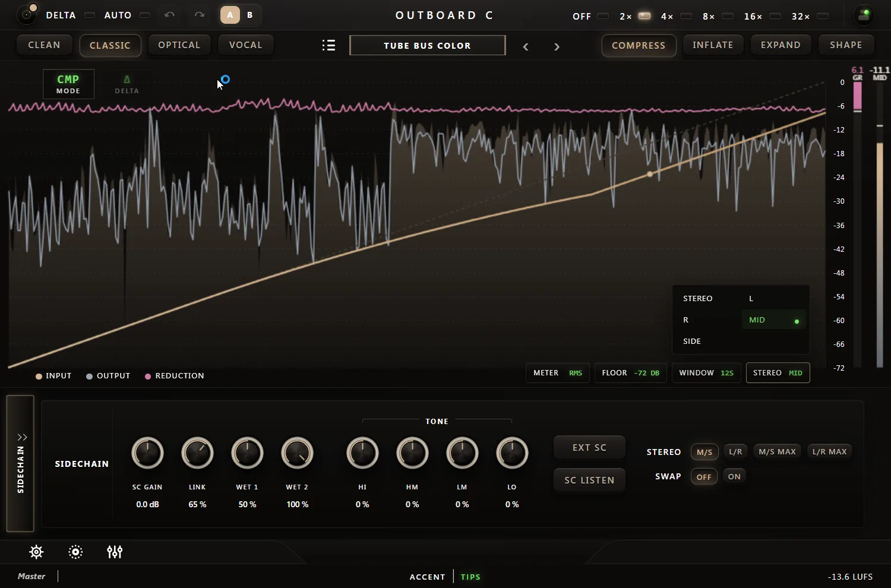Set stereo mode to M/S MAX
Screen dimensions: 891x588
[778, 452]
